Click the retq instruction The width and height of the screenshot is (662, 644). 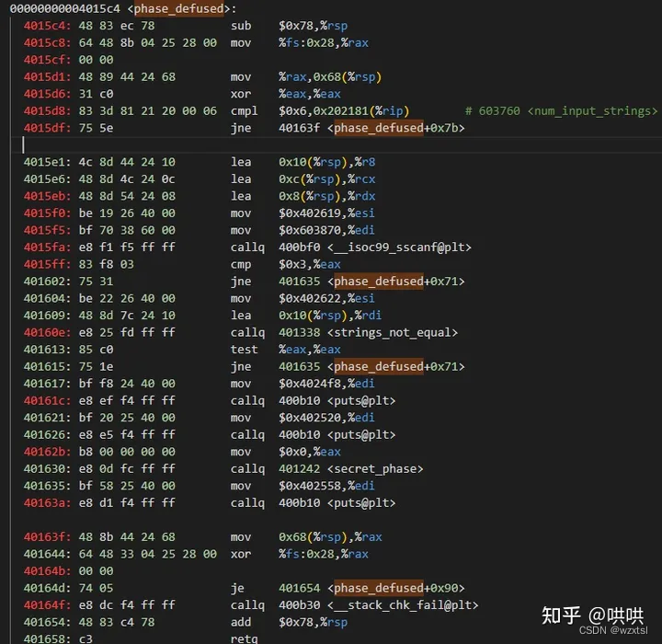(244, 638)
